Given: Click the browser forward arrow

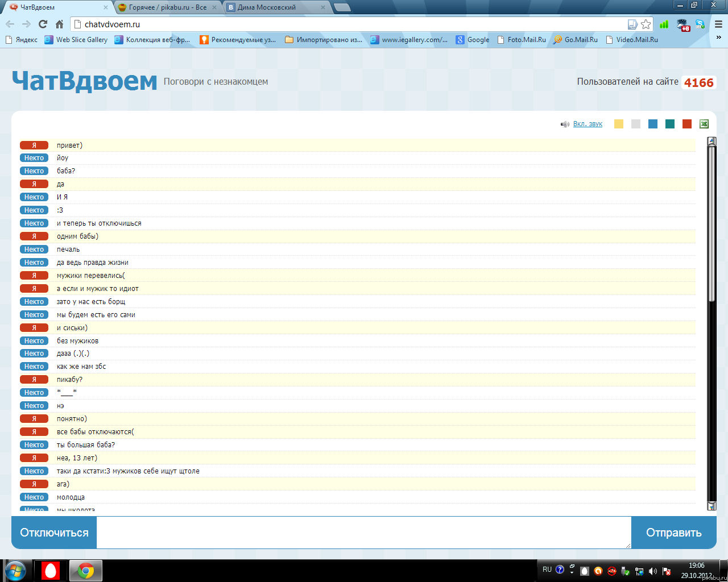Looking at the screenshot, I should pos(26,24).
